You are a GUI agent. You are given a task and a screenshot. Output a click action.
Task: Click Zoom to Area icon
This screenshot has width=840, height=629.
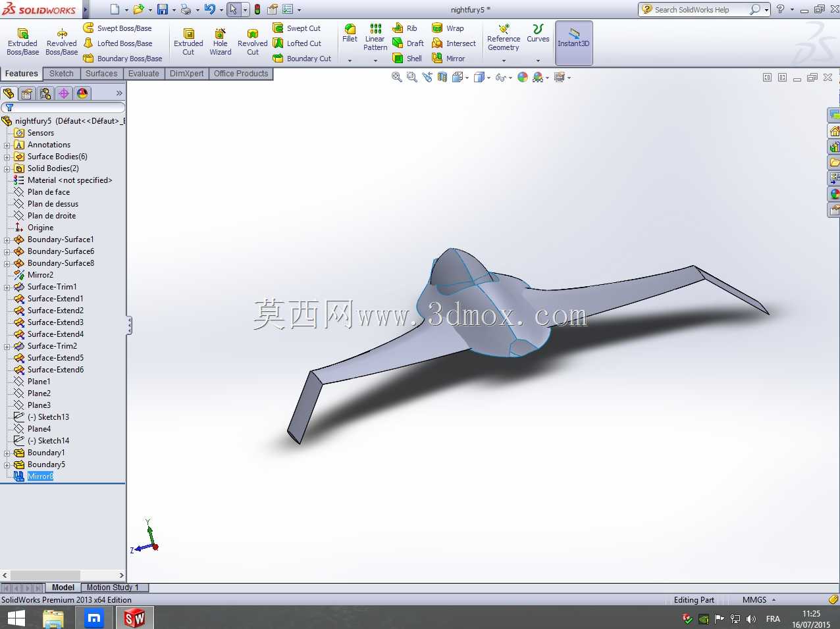click(412, 77)
